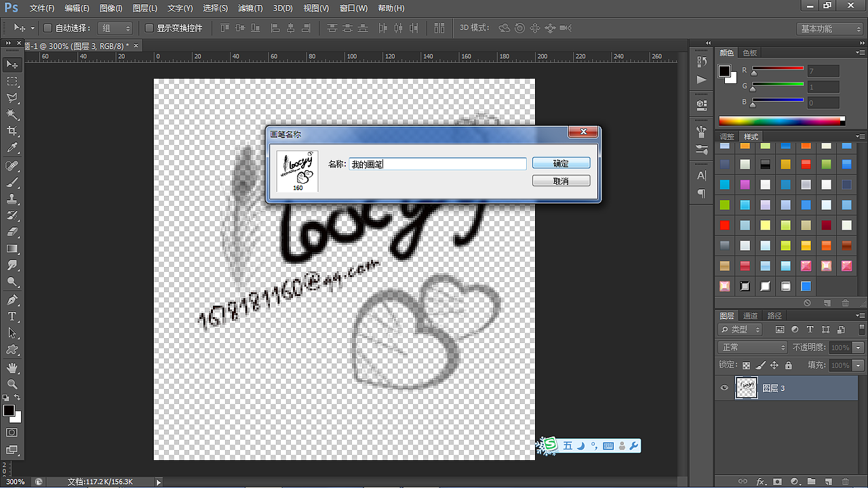Enable the 自动选择 checkbox
The image size is (868, 488).
(x=48, y=28)
